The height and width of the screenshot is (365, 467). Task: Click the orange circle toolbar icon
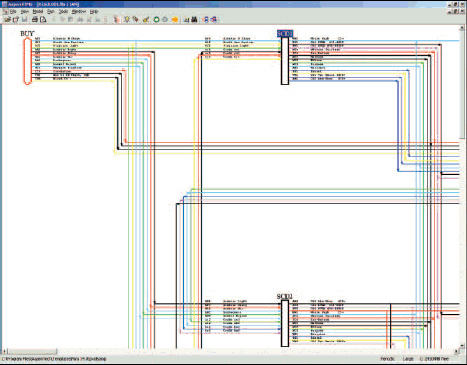(175, 20)
